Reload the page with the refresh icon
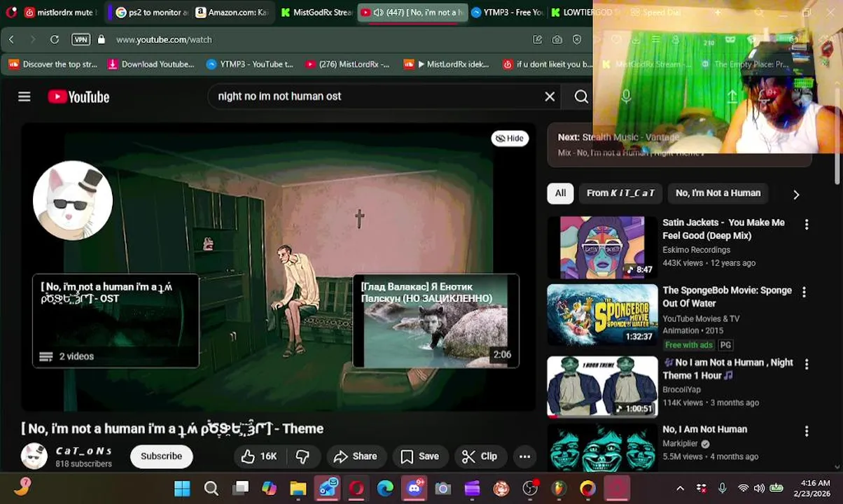 click(x=53, y=40)
